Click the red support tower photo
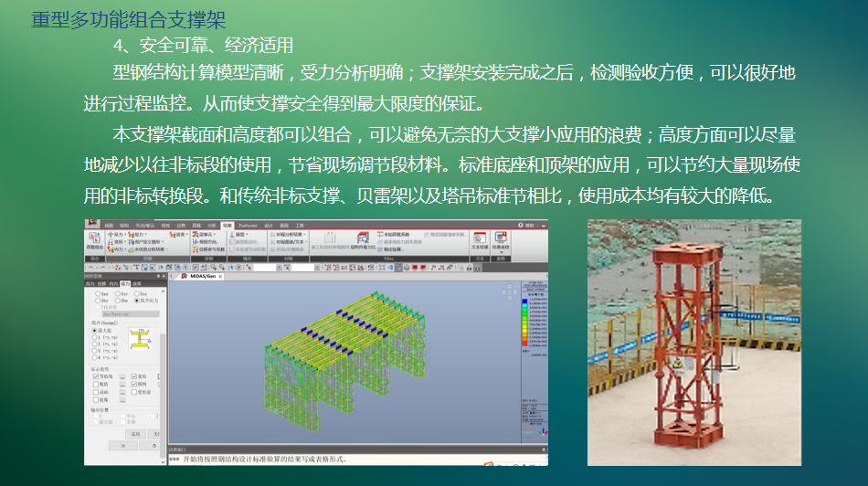The height and width of the screenshot is (486, 868). point(694,342)
